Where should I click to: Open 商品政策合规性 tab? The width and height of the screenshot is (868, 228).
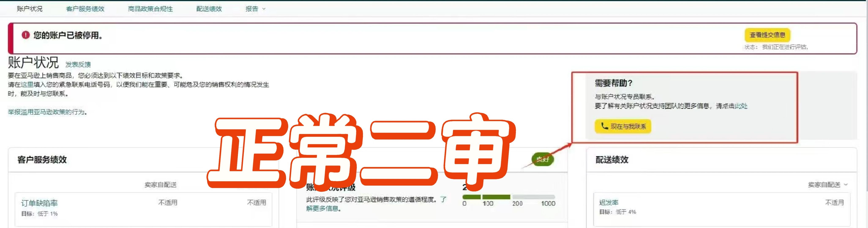[x=150, y=9]
